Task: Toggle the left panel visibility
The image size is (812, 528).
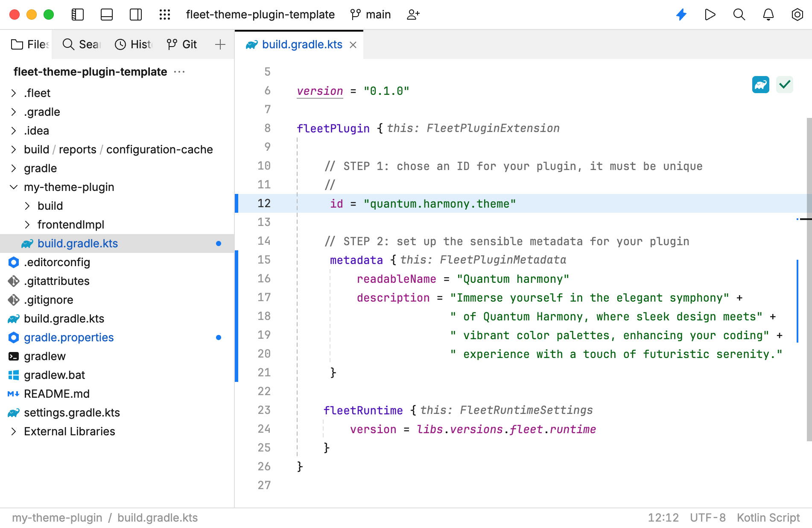Action: [77, 14]
